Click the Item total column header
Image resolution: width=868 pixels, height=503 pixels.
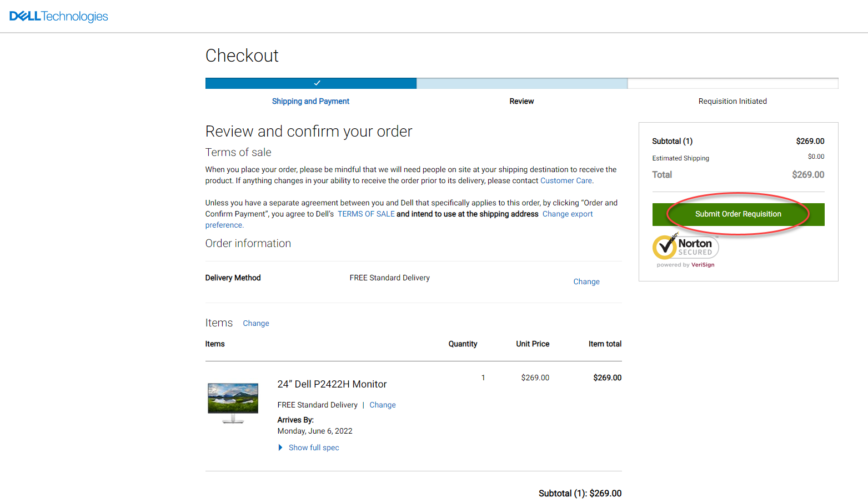click(x=605, y=344)
